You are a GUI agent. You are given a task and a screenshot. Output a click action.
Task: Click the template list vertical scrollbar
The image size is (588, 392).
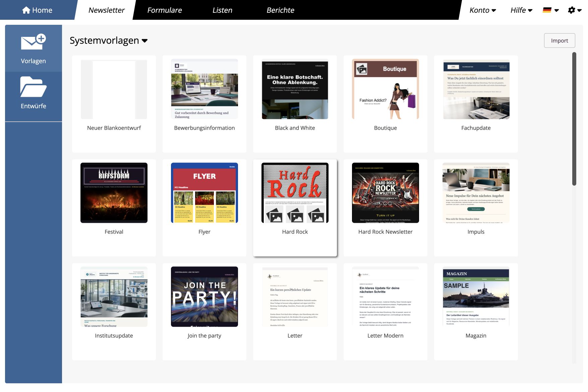(x=574, y=119)
